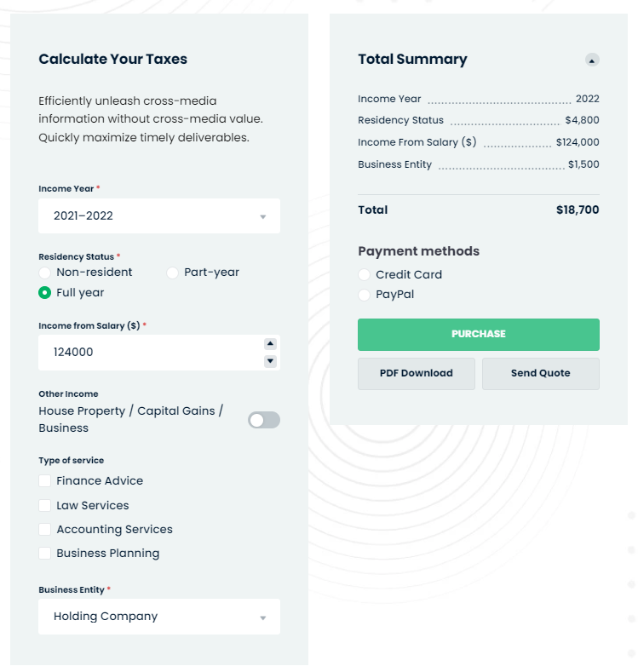
Task: Enable Accounting Services checkbox
Action: click(45, 530)
